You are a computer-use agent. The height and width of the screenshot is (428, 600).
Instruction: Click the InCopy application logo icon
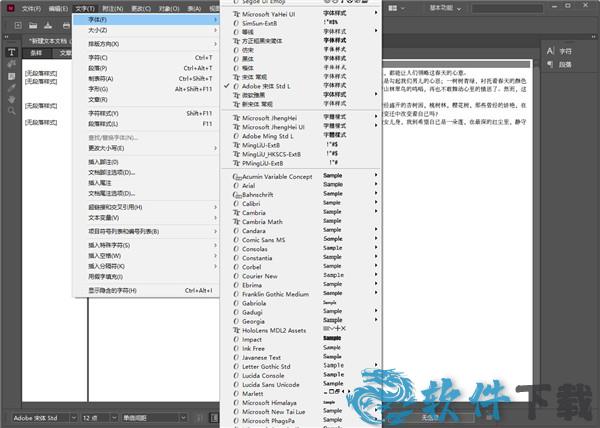point(11,8)
